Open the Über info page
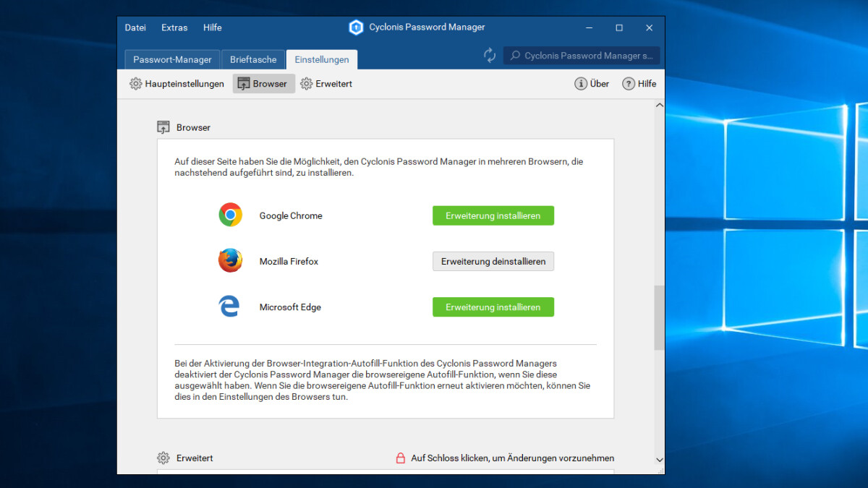This screenshot has width=868, height=488. pyautogui.click(x=592, y=84)
